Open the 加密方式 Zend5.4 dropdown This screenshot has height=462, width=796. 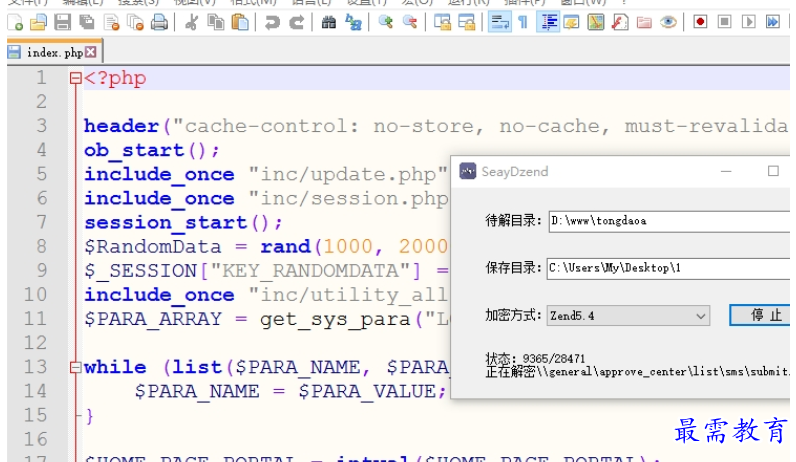(627, 315)
